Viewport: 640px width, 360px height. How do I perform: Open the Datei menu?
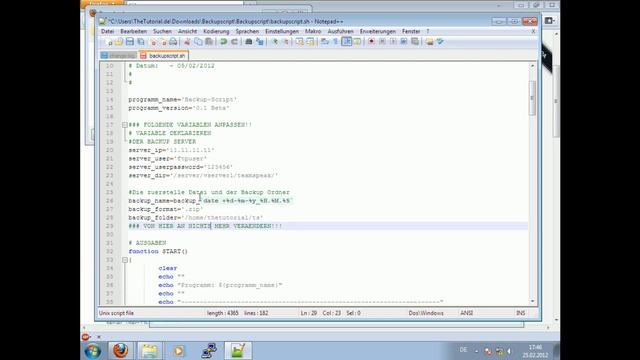pyautogui.click(x=107, y=31)
